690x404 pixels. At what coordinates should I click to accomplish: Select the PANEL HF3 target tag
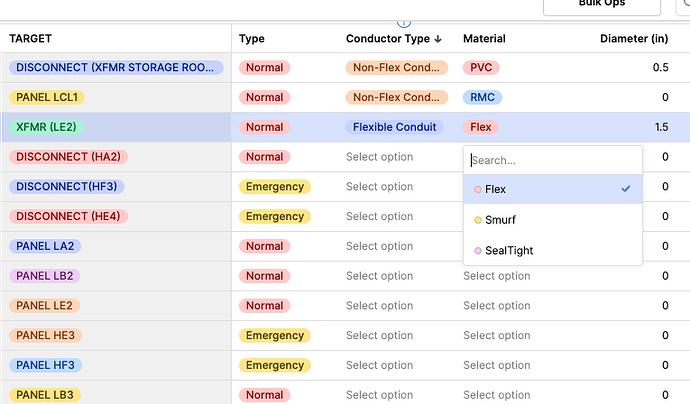point(45,365)
